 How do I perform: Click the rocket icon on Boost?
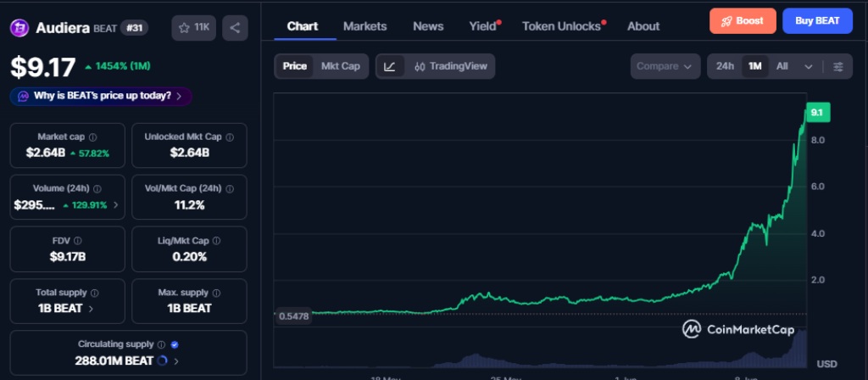(726, 21)
